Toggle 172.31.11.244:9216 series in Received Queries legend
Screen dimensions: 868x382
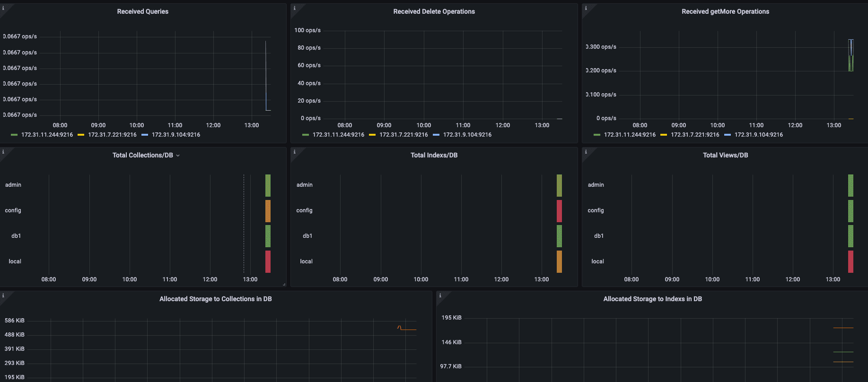(x=47, y=135)
